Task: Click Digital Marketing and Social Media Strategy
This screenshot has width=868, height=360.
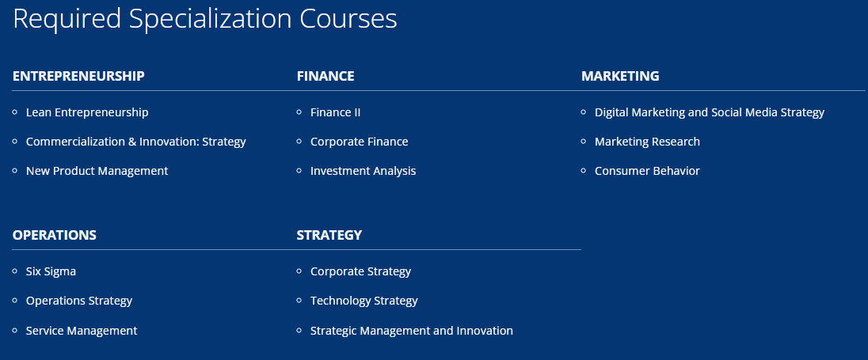Action: 710,112
